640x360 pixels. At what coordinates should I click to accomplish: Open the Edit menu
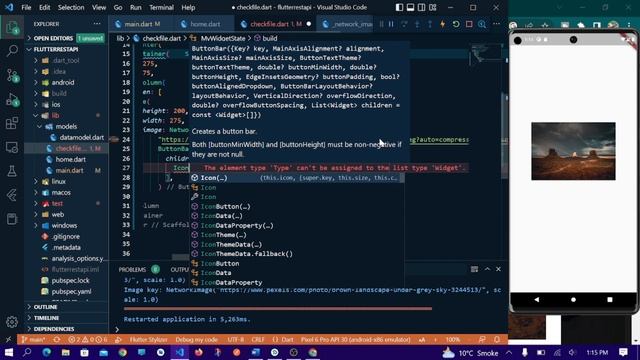coord(44,7)
